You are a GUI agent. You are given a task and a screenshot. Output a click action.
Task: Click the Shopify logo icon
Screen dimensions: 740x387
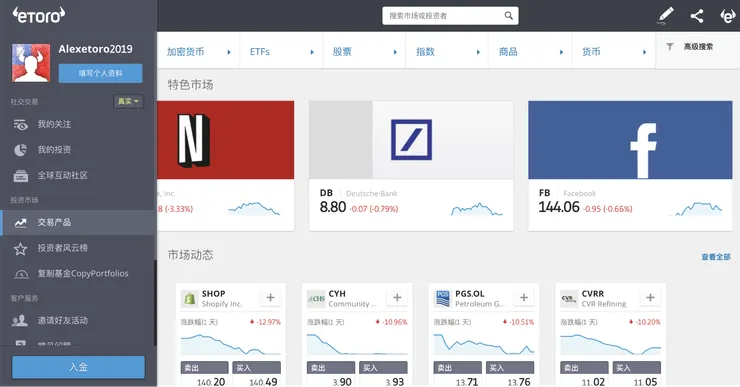click(189, 299)
